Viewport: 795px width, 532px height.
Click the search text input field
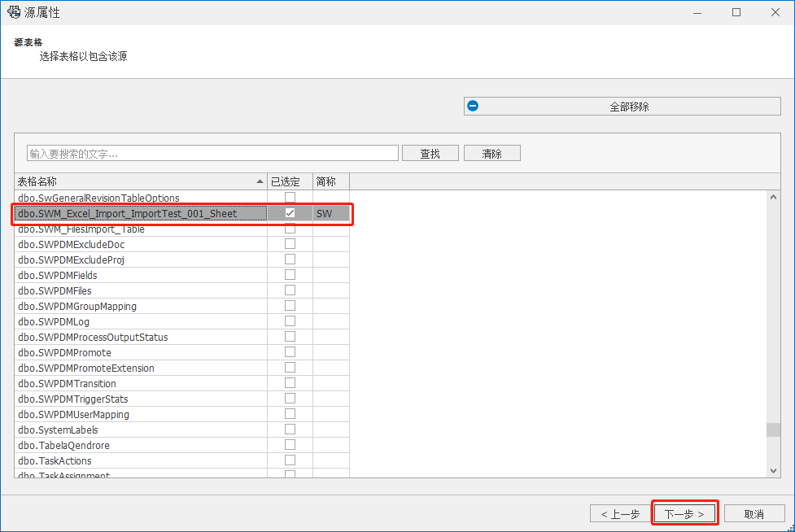click(x=212, y=153)
